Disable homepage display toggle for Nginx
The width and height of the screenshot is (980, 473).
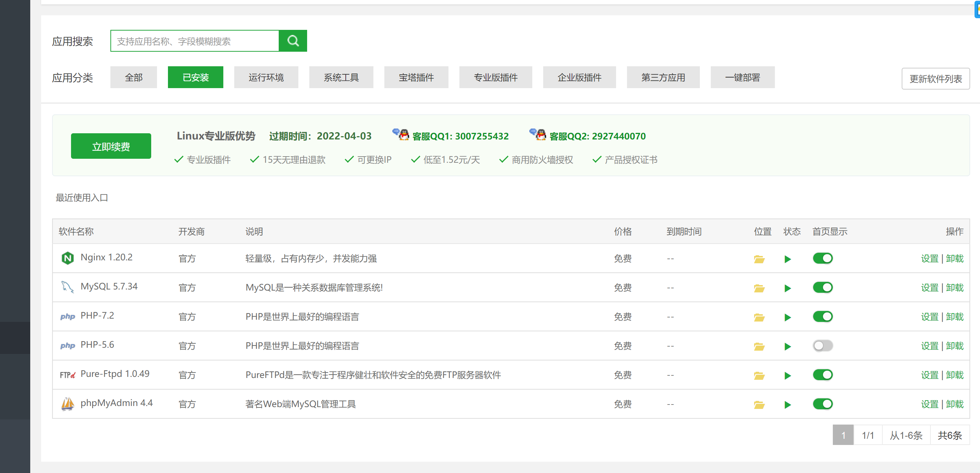coord(823,258)
